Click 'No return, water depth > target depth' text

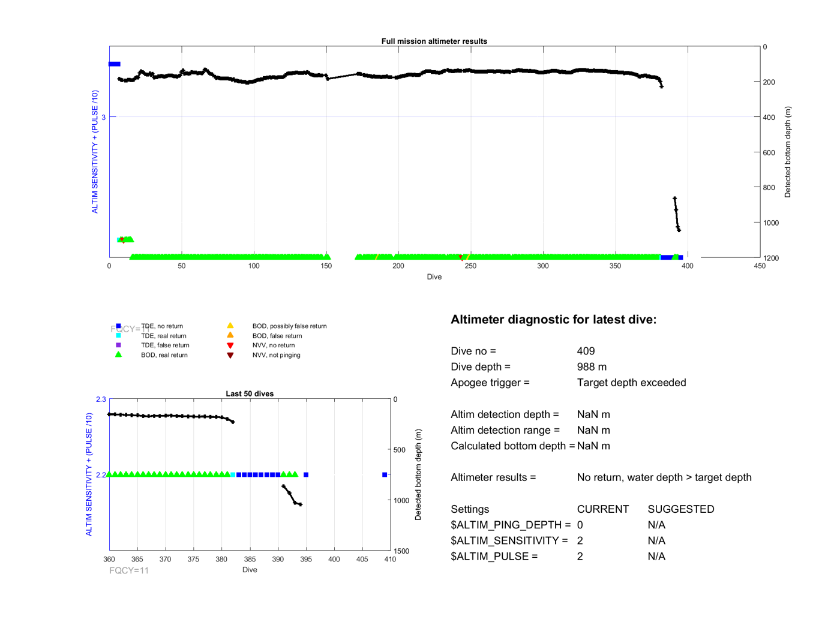664,477
